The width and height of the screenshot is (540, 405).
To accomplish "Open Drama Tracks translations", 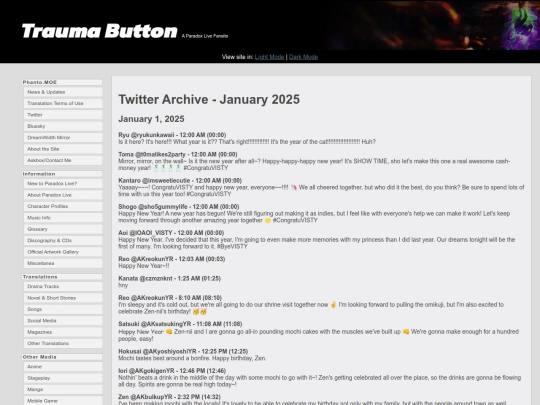I will (63, 287).
